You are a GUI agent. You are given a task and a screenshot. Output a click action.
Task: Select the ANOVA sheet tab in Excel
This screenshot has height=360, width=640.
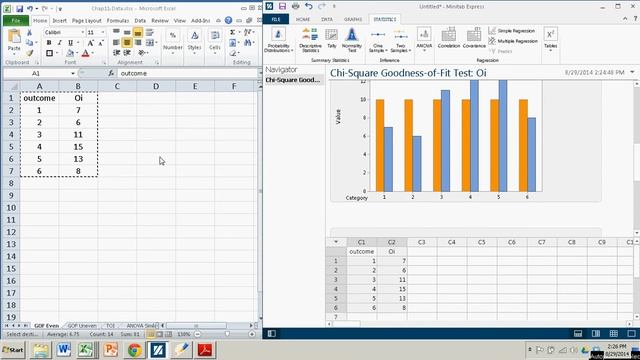pos(142,326)
